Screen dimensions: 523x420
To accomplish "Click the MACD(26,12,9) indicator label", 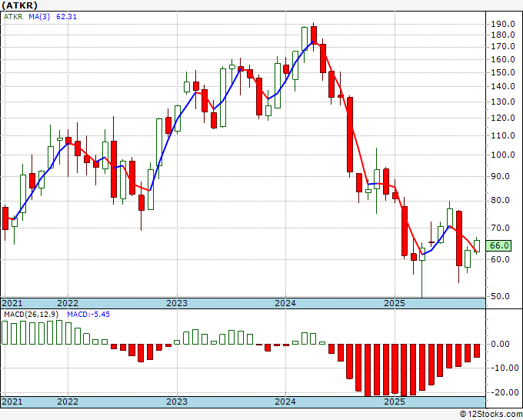I will [32, 315].
